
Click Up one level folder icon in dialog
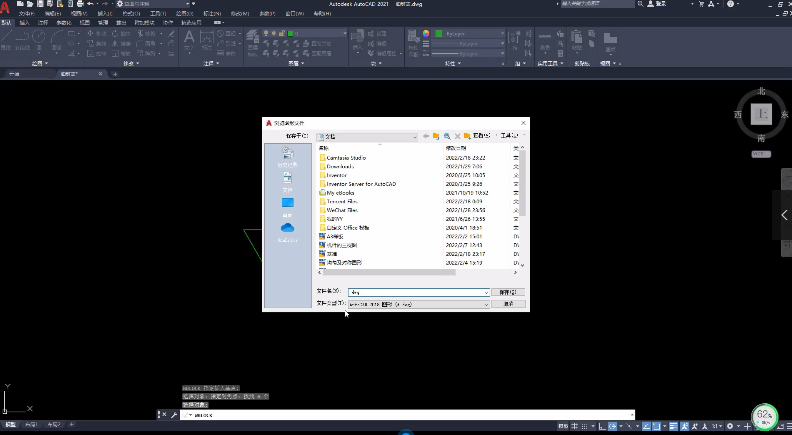coord(436,136)
